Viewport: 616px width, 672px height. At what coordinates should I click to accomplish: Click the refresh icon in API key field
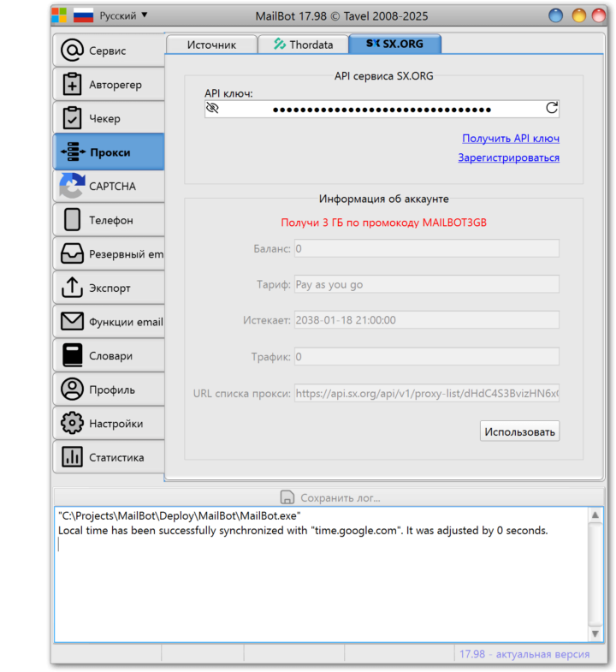pyautogui.click(x=552, y=109)
